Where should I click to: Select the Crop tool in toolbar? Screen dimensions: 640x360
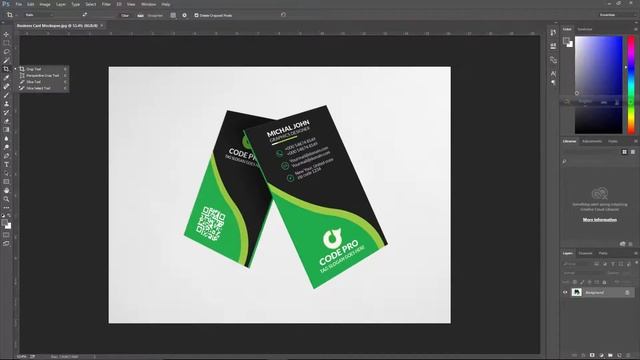[6, 69]
